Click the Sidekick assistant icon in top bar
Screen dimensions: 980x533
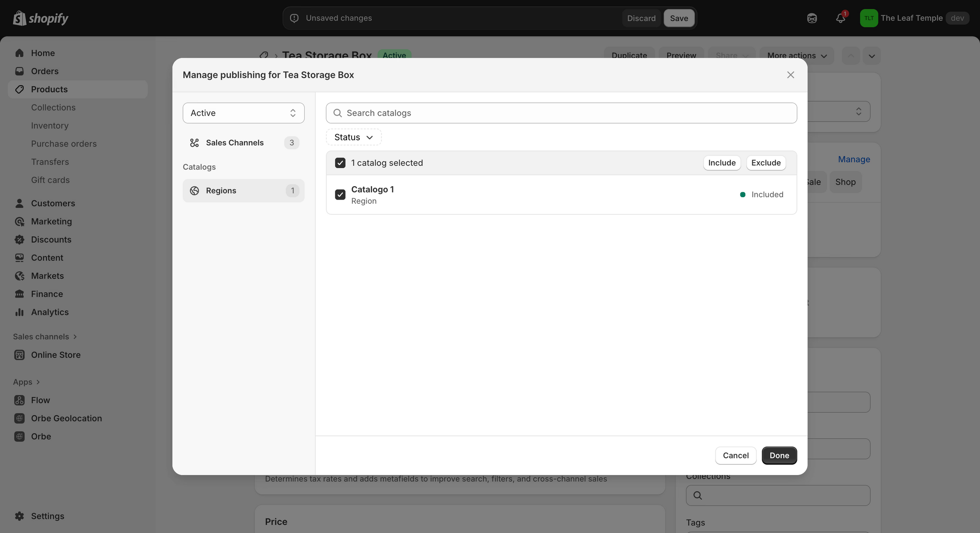[812, 18]
